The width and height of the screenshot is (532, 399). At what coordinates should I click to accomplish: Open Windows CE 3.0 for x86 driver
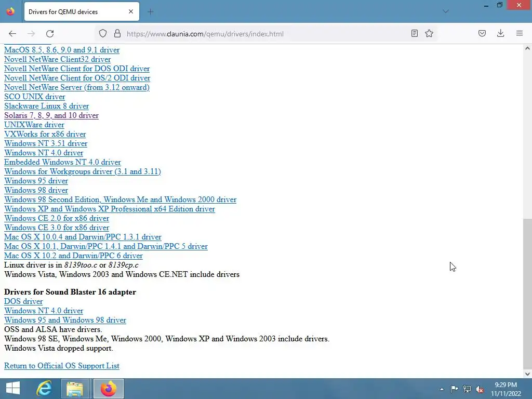pos(57,228)
